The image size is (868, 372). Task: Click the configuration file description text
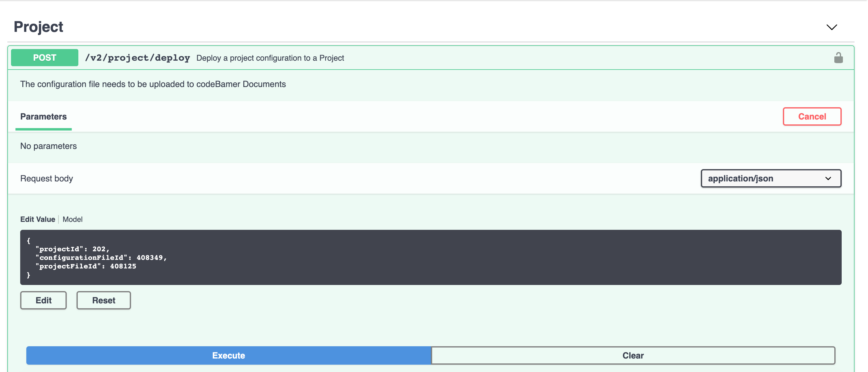153,84
